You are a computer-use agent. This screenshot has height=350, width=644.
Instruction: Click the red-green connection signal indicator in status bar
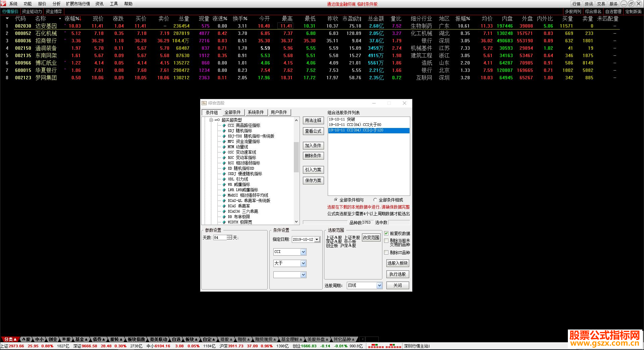(384, 346)
